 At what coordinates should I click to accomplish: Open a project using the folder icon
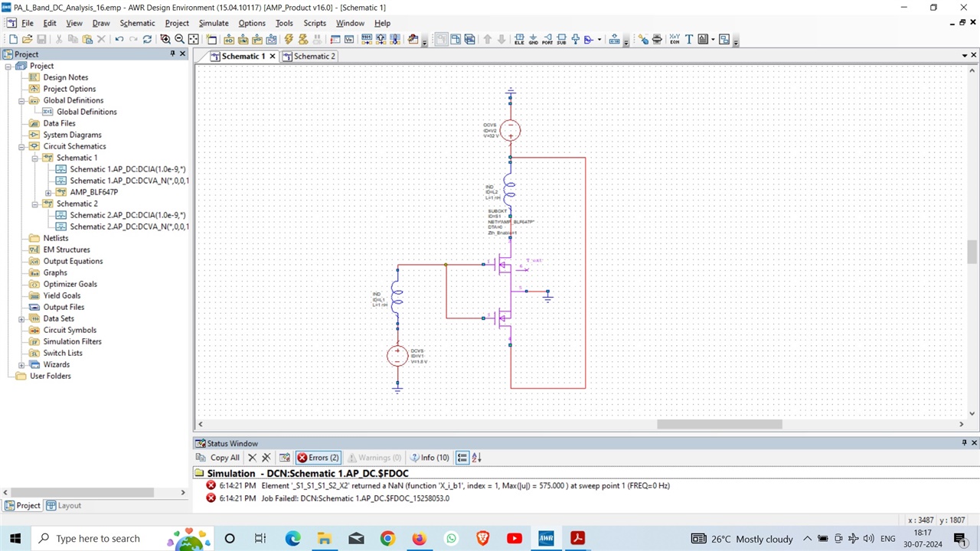[x=27, y=39]
